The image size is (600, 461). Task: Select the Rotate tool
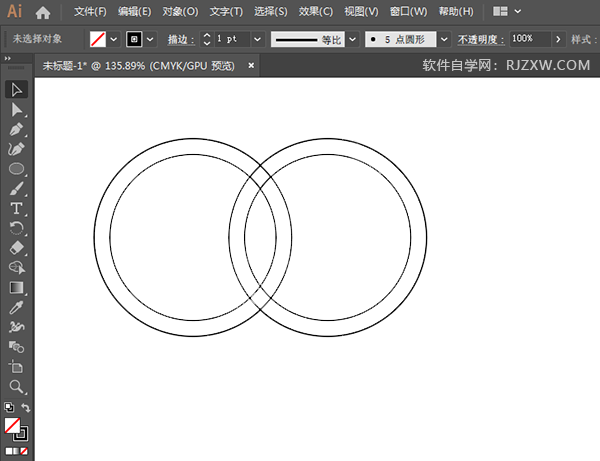click(x=16, y=228)
